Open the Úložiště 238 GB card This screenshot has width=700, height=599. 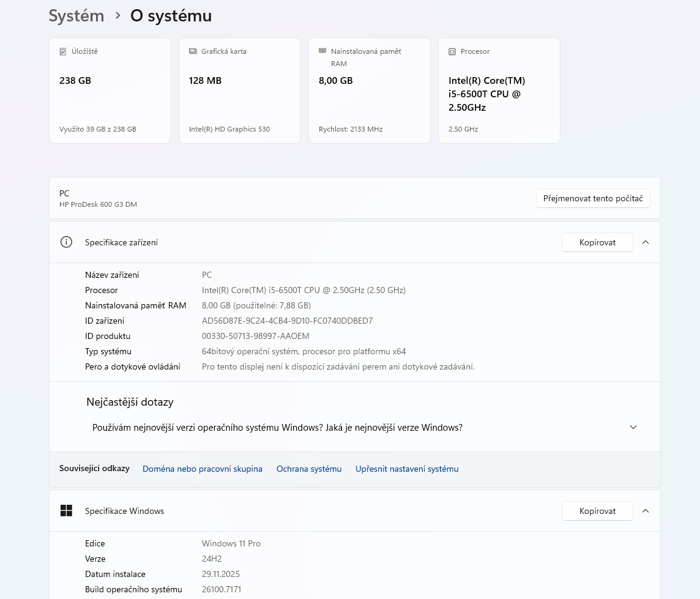coord(110,92)
